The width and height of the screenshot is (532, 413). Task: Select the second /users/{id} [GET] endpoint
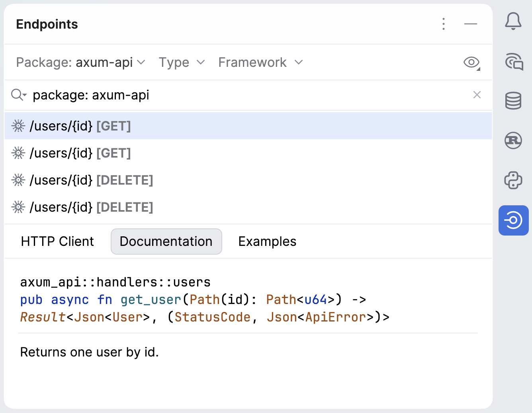click(248, 153)
